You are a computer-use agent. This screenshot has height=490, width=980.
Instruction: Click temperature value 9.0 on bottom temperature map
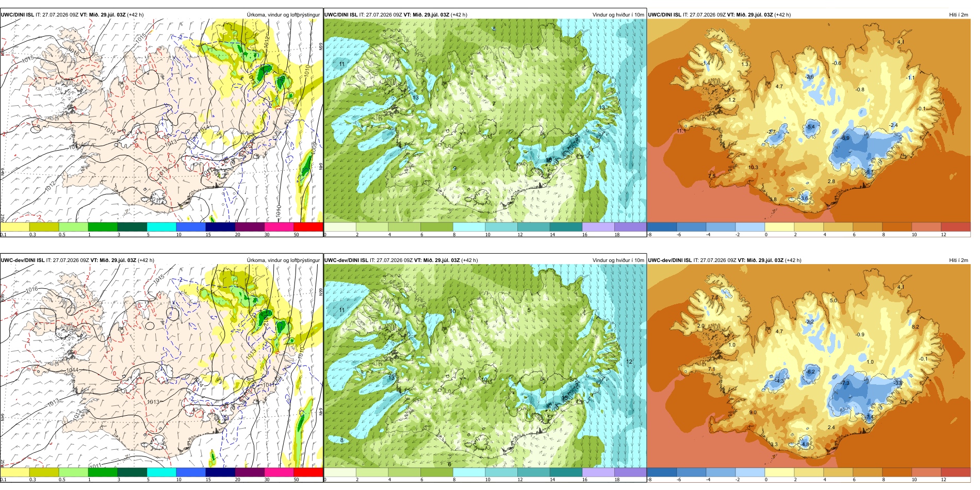coord(753,413)
